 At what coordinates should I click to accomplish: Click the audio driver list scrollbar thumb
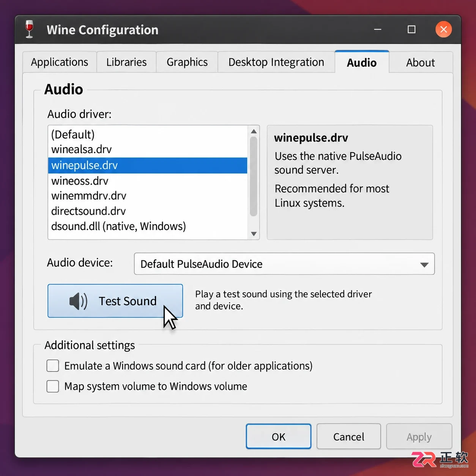[254, 177]
